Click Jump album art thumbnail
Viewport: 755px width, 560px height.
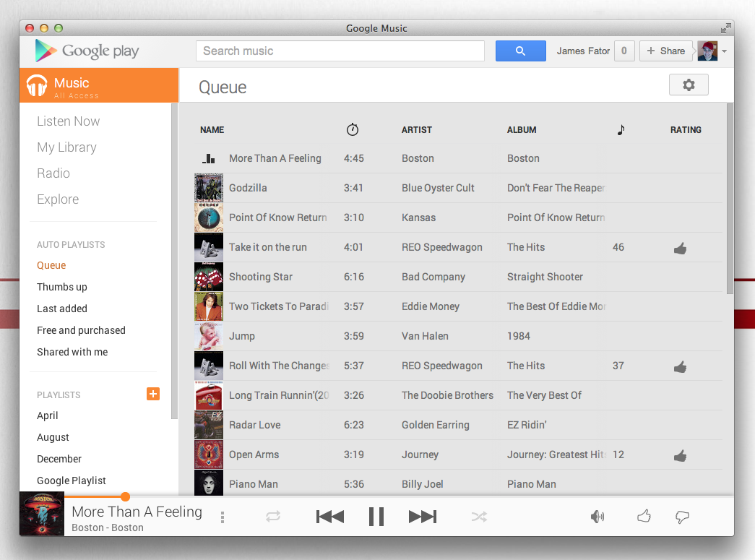(209, 336)
